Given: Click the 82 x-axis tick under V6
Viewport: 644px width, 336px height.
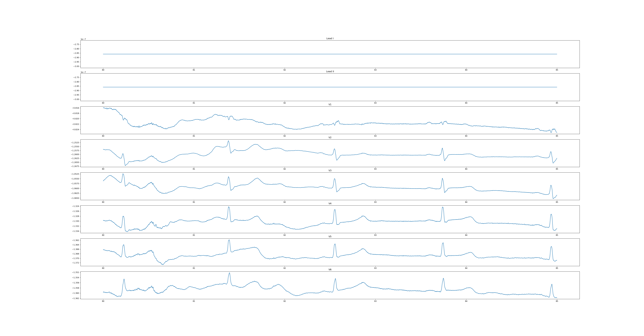Looking at the screenshot, I should pos(285,301).
